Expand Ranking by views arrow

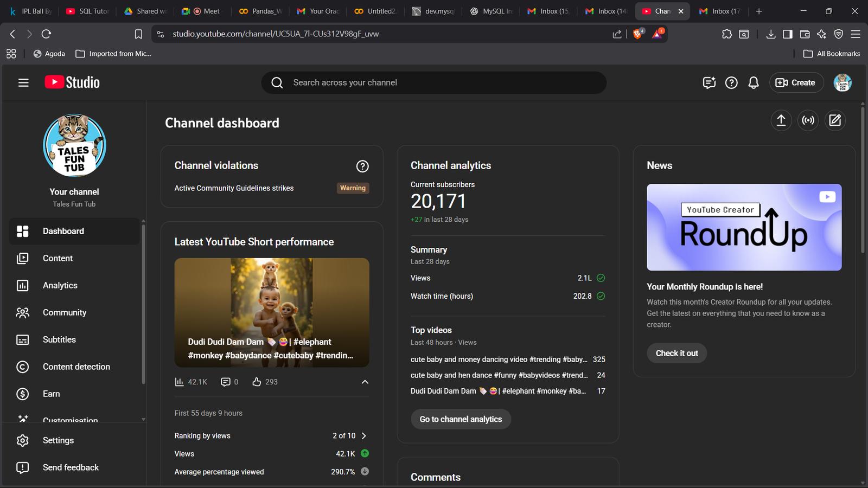point(364,436)
